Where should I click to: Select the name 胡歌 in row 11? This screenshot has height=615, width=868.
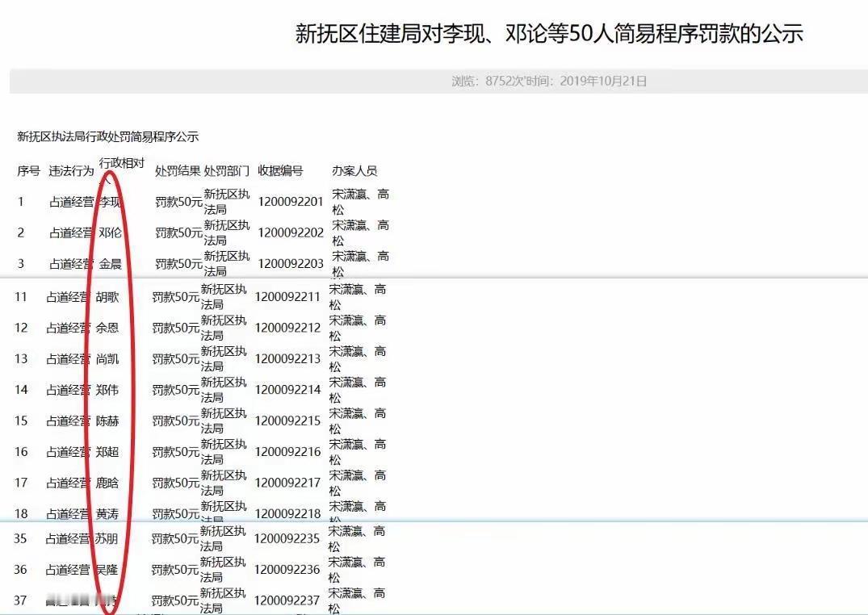click(x=108, y=297)
